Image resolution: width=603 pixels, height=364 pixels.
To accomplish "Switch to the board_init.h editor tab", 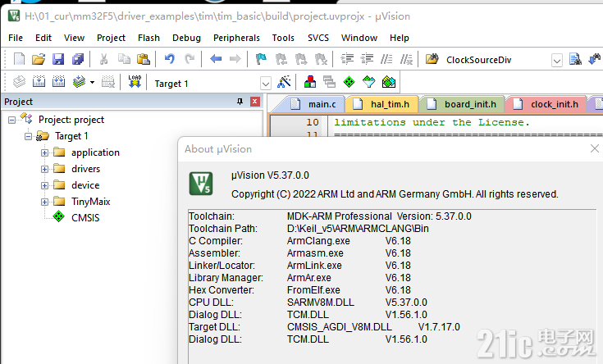I will [463, 104].
